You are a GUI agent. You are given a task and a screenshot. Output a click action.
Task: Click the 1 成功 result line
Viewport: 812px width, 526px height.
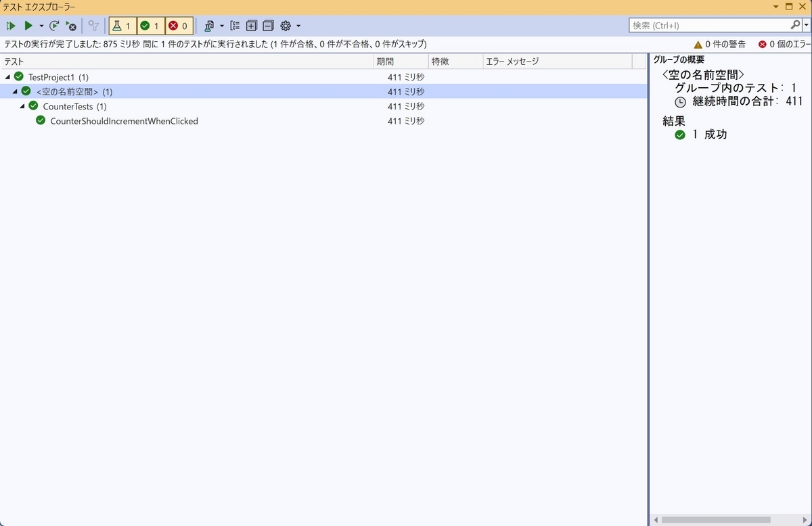710,135
